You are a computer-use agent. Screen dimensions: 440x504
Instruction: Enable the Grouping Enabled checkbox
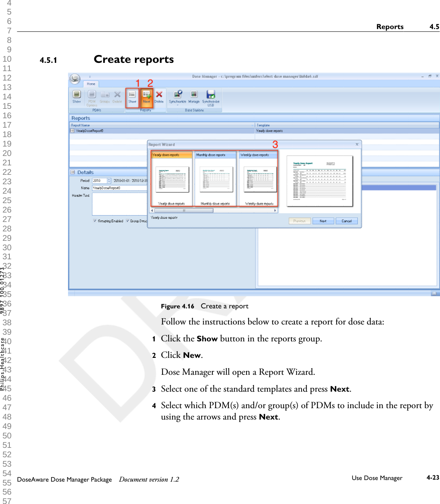coord(94,221)
